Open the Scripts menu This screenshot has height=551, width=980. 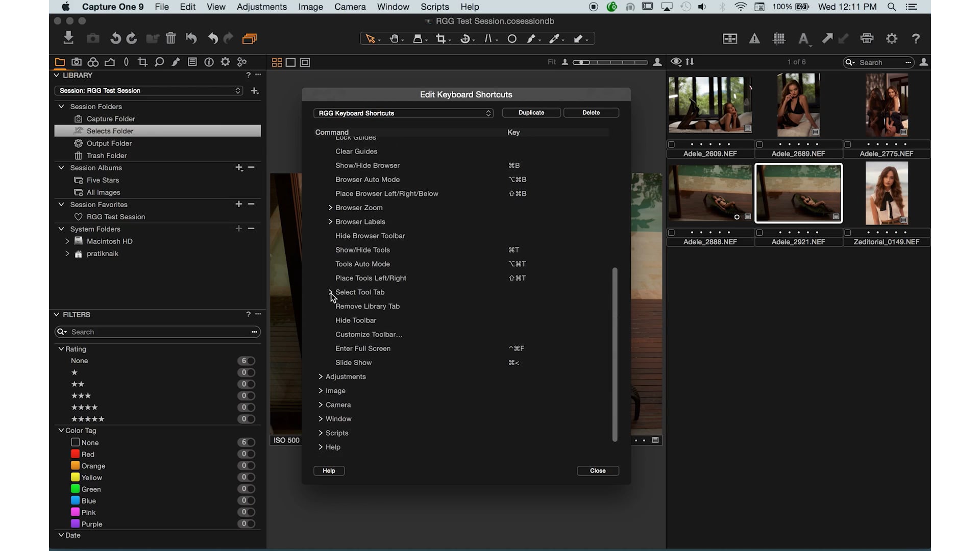tap(435, 7)
